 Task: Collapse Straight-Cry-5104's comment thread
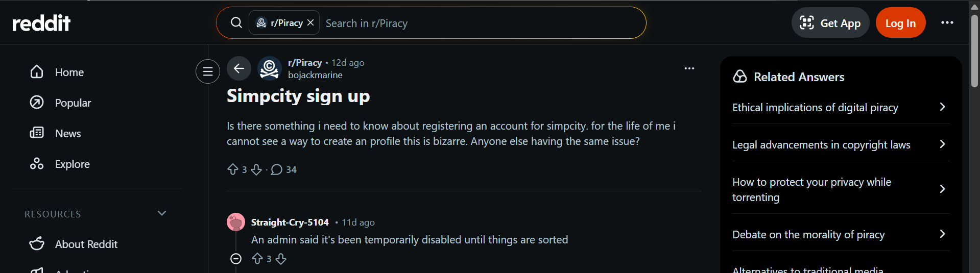[236, 259]
